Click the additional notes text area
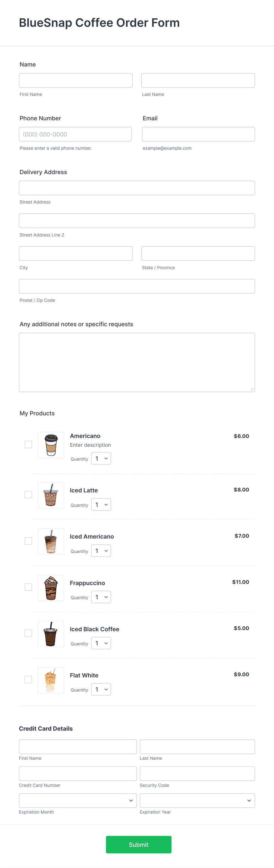The width and height of the screenshot is (274, 868). point(137,362)
